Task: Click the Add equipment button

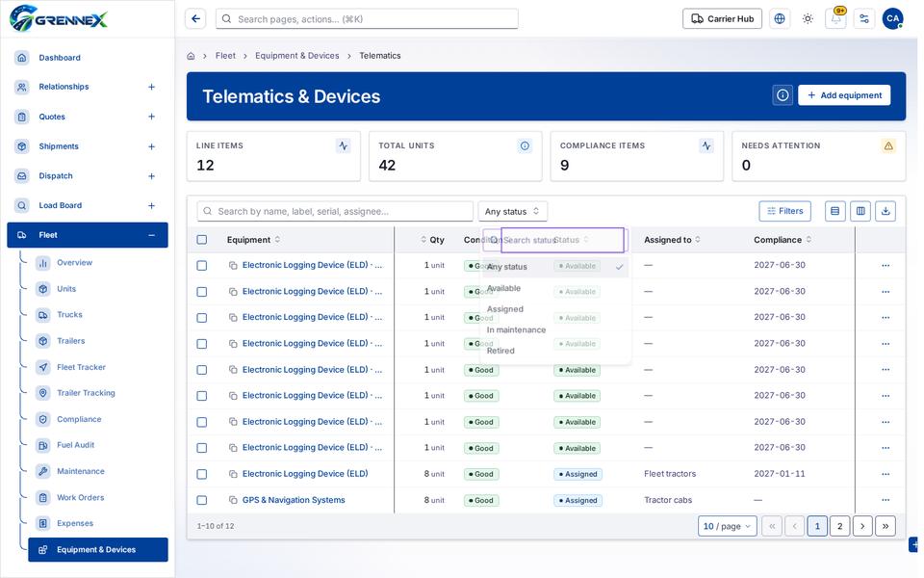Action: click(844, 95)
